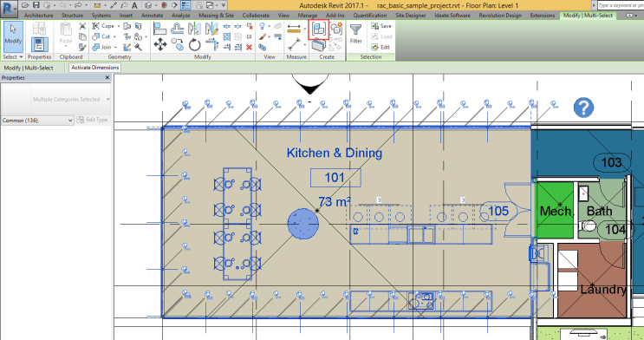
Task: Expand the Cope tool dropdown arrow
Action: pos(118,26)
